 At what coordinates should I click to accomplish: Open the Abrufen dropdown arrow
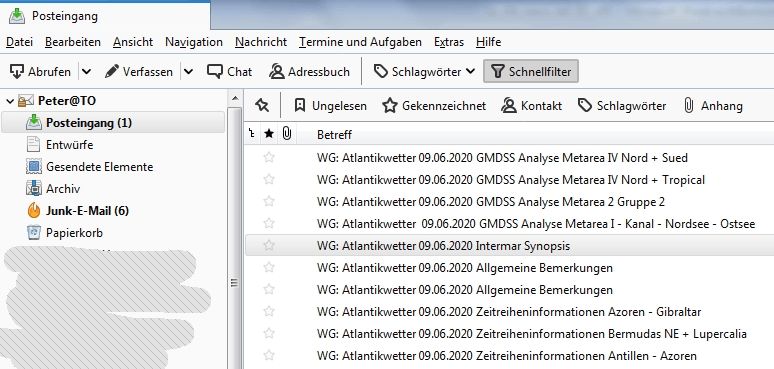click(86, 72)
